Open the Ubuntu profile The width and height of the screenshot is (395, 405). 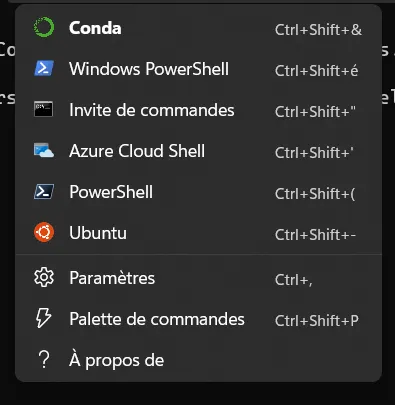tap(199, 233)
